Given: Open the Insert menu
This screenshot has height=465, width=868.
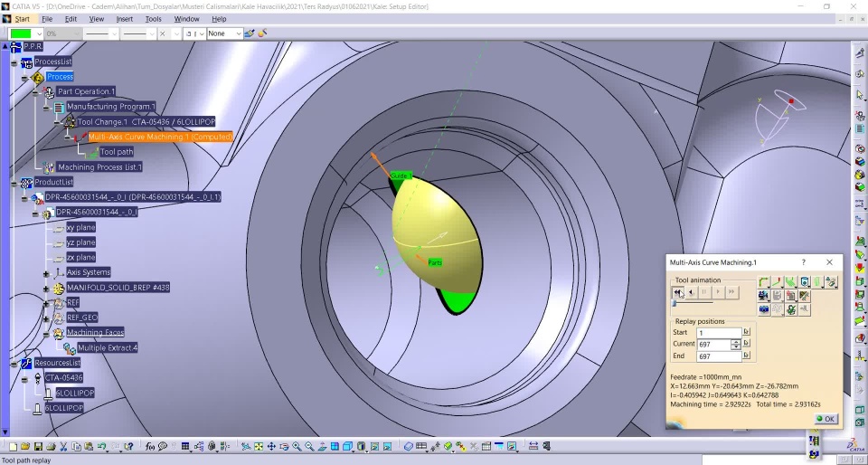Looking at the screenshot, I should coord(125,19).
